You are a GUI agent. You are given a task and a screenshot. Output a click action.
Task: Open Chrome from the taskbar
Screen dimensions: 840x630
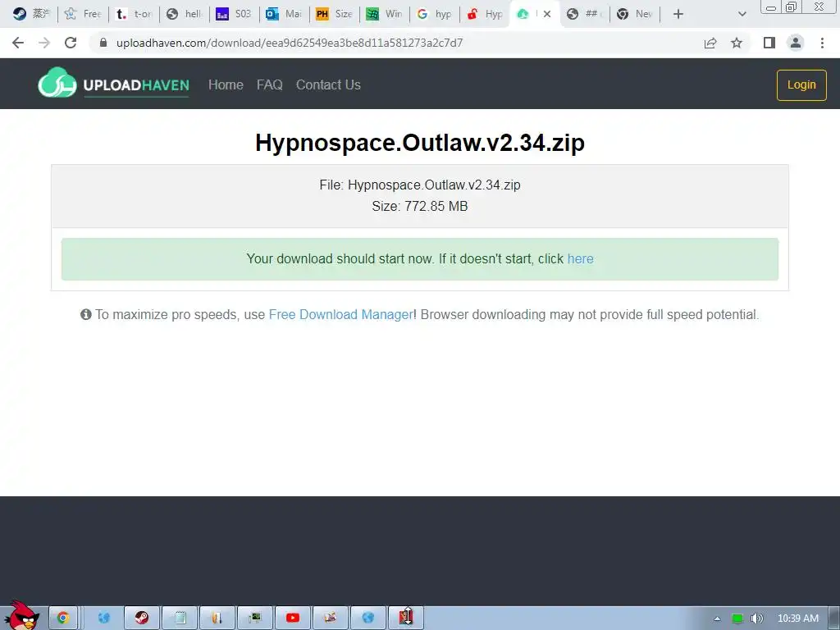(63, 618)
